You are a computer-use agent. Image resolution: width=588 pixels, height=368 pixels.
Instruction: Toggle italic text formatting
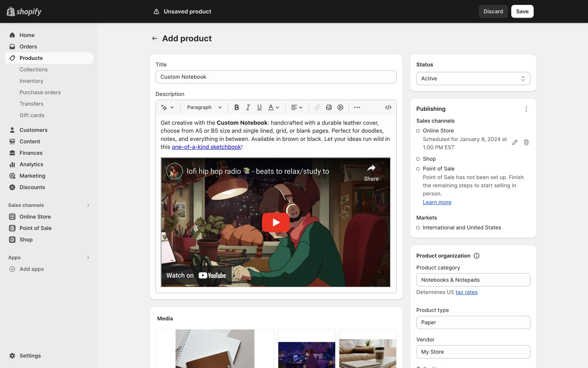(248, 107)
